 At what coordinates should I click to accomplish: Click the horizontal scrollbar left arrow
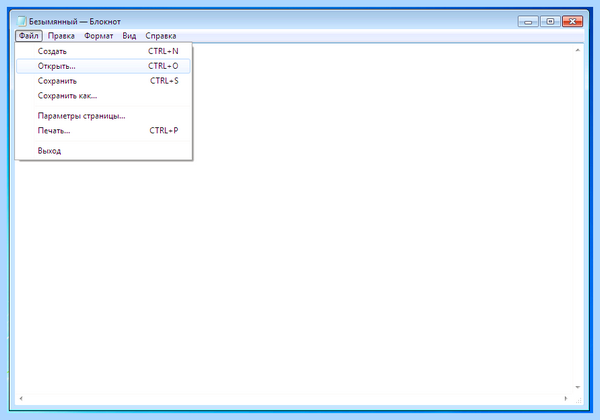(21, 399)
